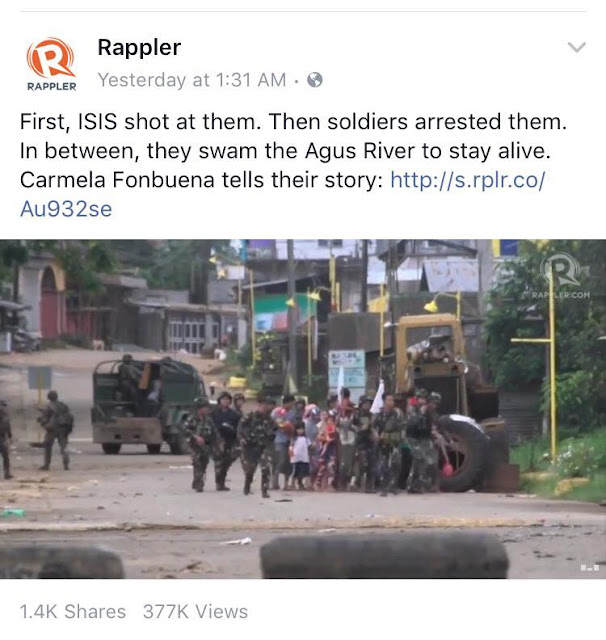Click the globe public-privacy icon

pyautogui.click(x=315, y=80)
